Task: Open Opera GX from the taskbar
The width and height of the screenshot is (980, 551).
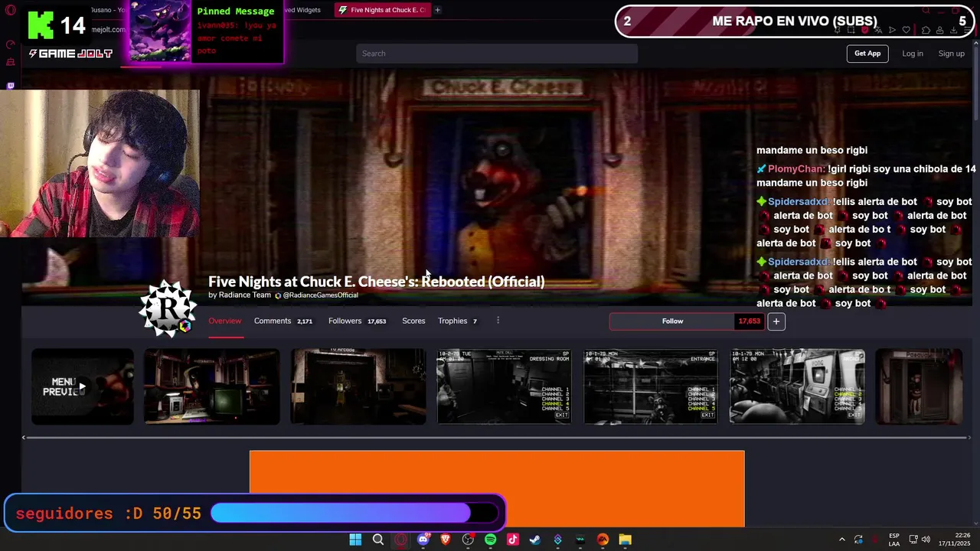Action: pyautogui.click(x=400, y=540)
